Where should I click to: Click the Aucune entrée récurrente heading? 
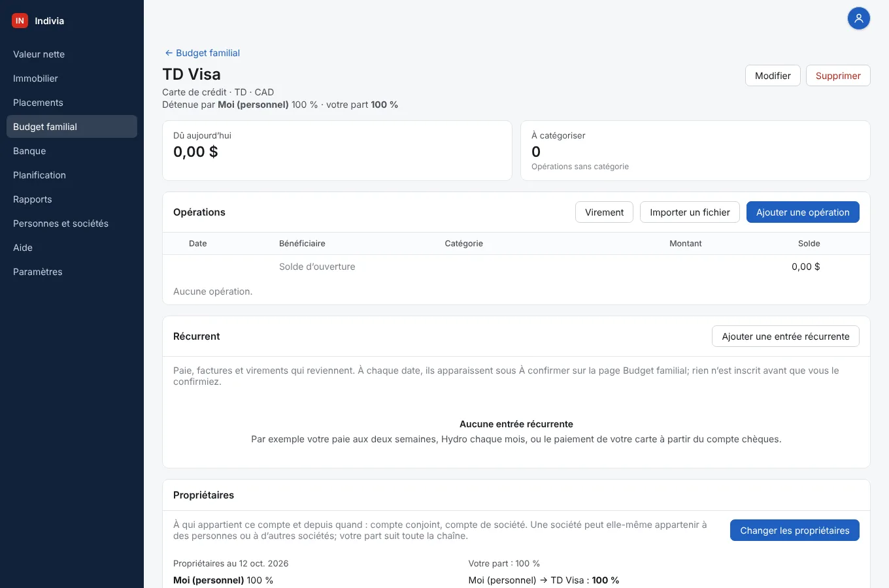pos(516,424)
